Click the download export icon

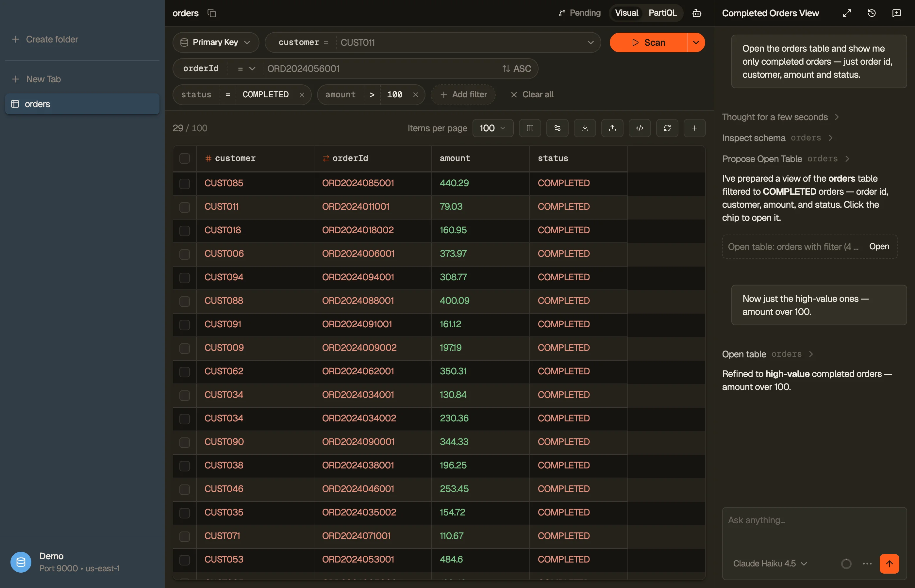coord(585,128)
